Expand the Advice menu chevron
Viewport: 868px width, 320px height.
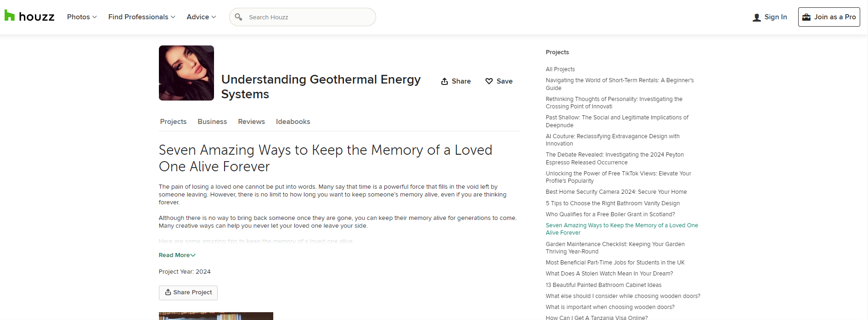click(214, 17)
